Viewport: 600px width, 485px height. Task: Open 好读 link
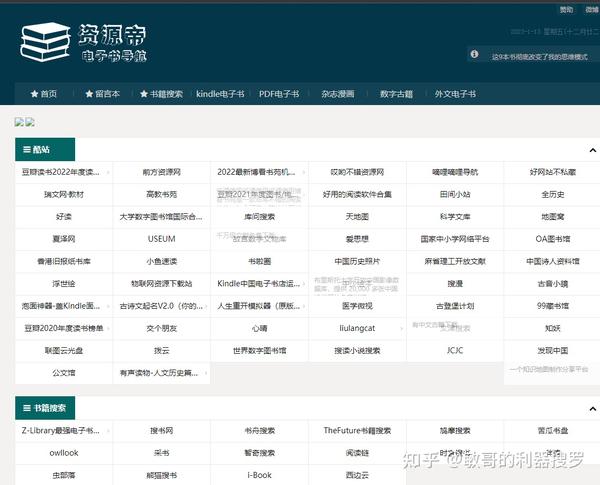tap(64, 217)
